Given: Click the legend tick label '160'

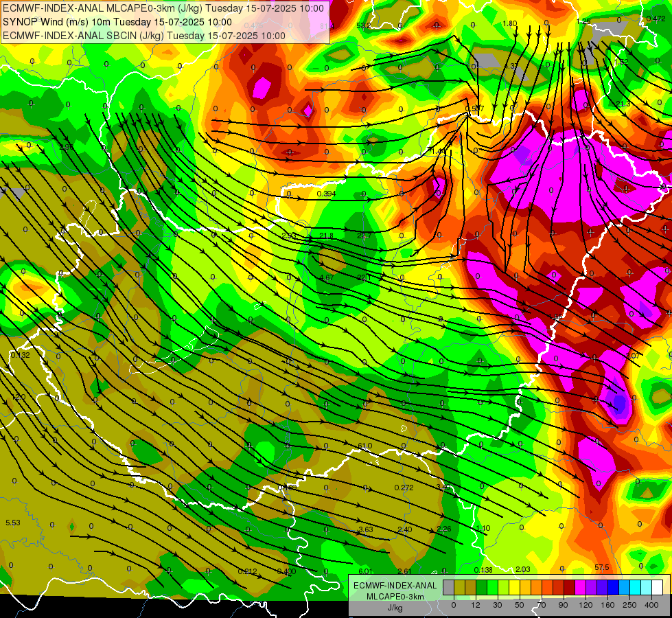Looking at the screenshot, I should point(607,605).
